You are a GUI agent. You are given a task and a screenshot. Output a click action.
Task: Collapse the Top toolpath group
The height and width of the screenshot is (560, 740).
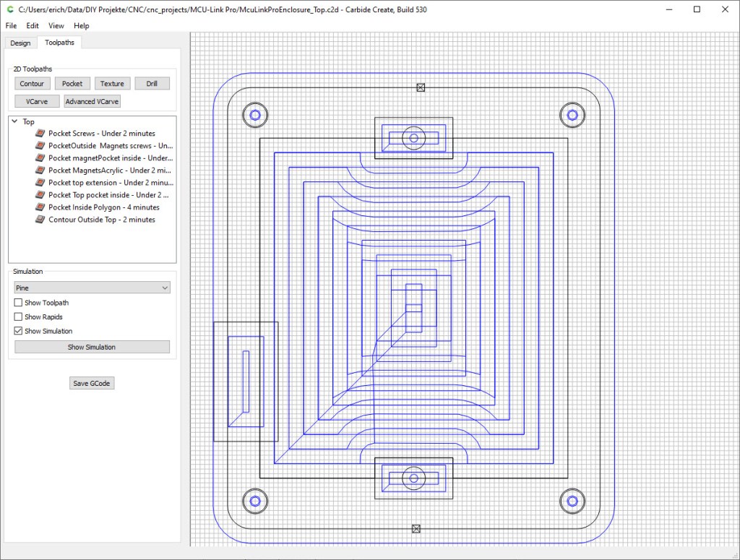click(x=14, y=121)
